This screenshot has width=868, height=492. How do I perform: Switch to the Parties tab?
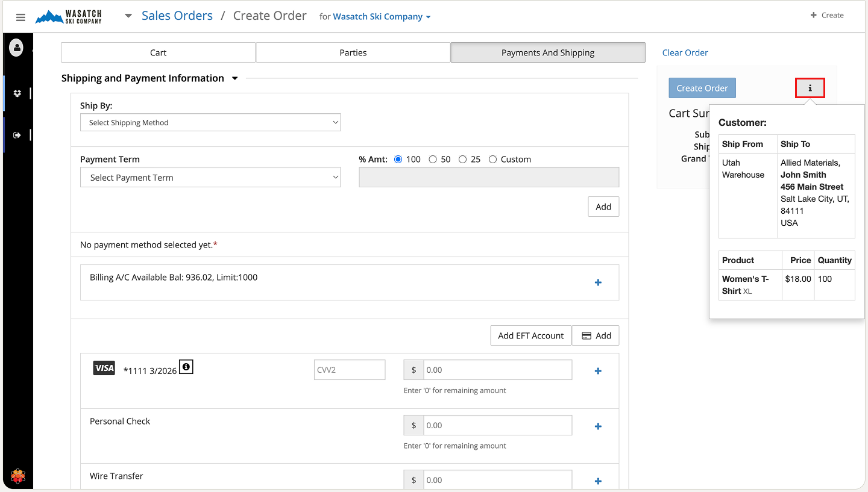coord(353,53)
